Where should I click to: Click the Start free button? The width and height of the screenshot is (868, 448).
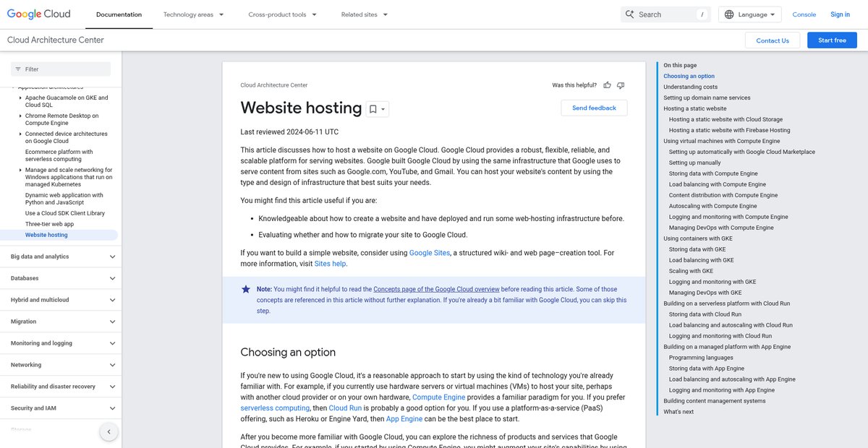click(x=832, y=40)
